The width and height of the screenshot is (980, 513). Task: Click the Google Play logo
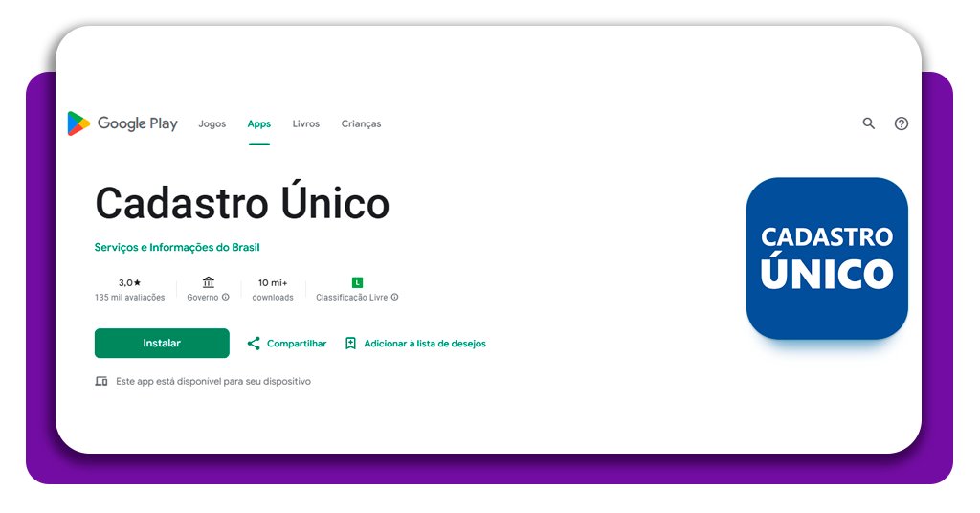tap(122, 123)
